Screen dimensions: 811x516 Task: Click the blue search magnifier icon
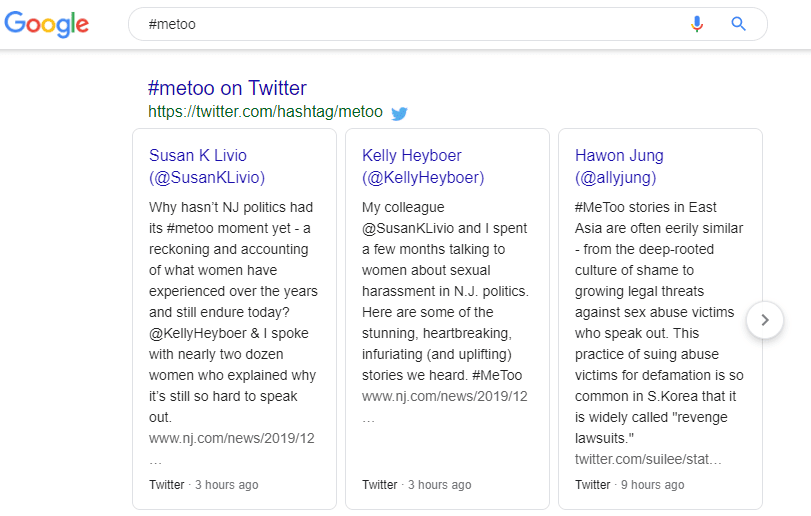coord(739,24)
